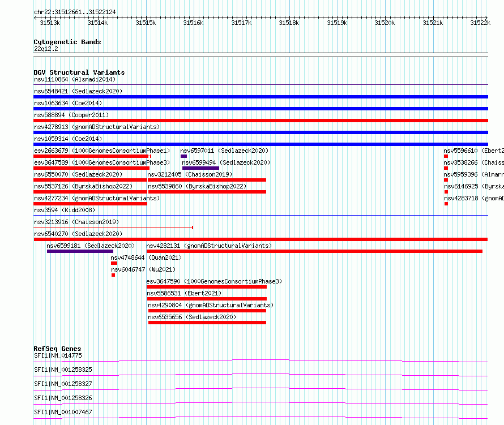
Task: Open nsv1063634 (Coe2014) variant label
Action: point(68,103)
